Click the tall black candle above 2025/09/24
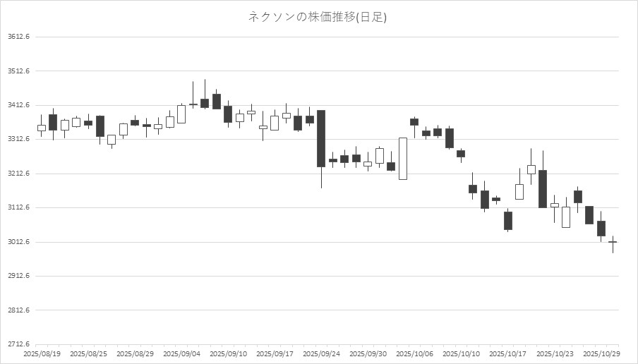638x364 pixels. [x=320, y=138]
